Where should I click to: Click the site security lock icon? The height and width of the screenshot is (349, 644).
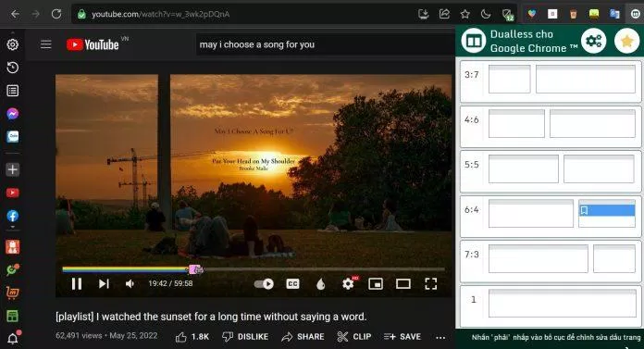click(x=81, y=14)
